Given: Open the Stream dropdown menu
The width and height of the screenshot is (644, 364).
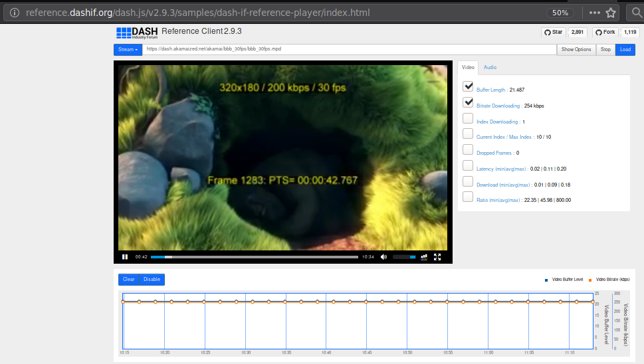Looking at the screenshot, I should pyautogui.click(x=128, y=50).
